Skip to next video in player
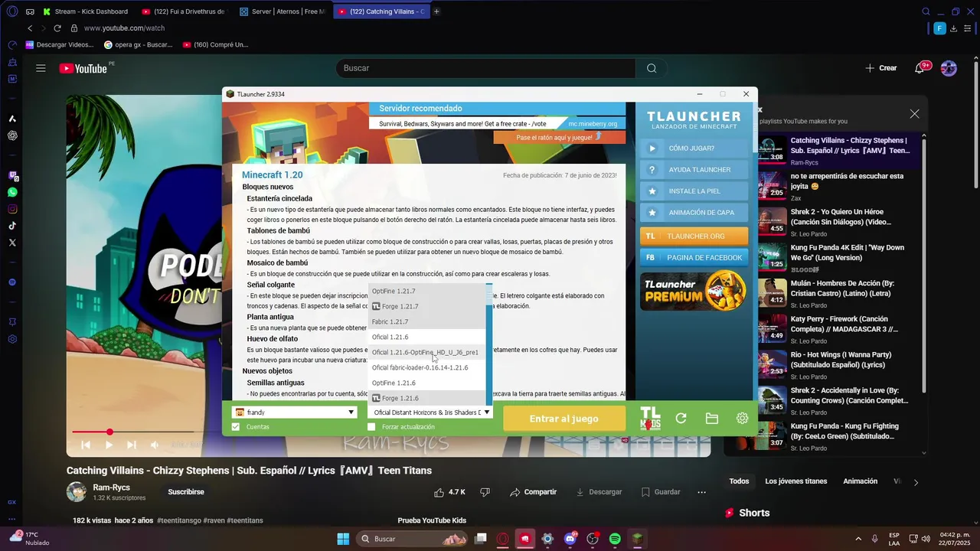 click(x=132, y=445)
